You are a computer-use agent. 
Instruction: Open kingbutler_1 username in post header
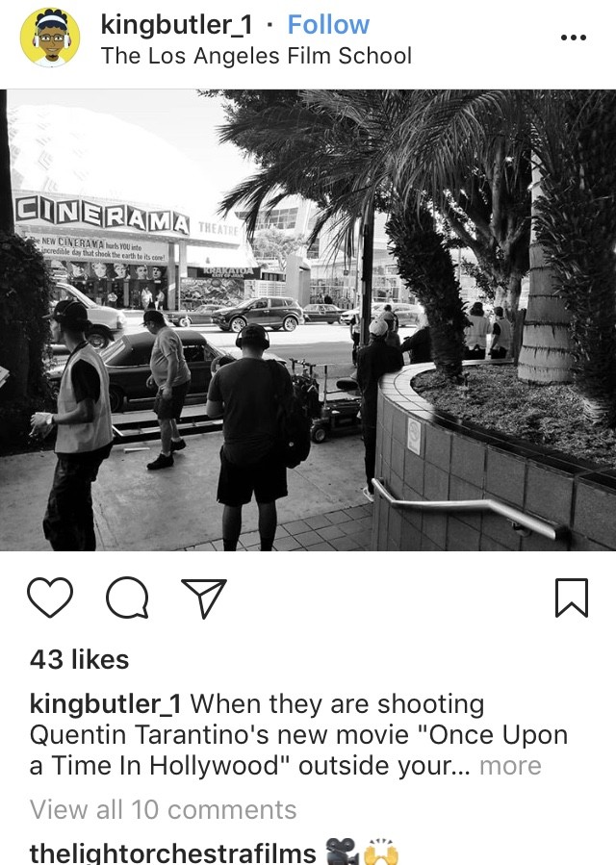[x=177, y=25]
